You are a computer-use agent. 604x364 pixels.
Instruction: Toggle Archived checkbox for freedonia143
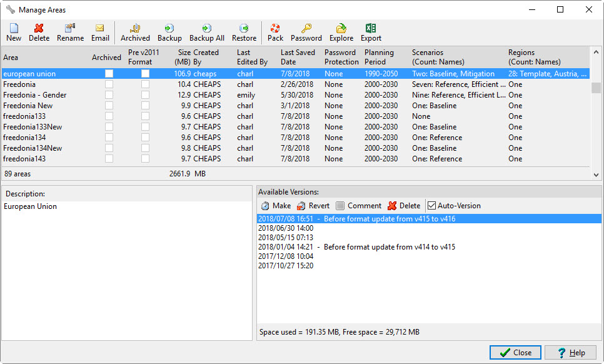(109, 159)
